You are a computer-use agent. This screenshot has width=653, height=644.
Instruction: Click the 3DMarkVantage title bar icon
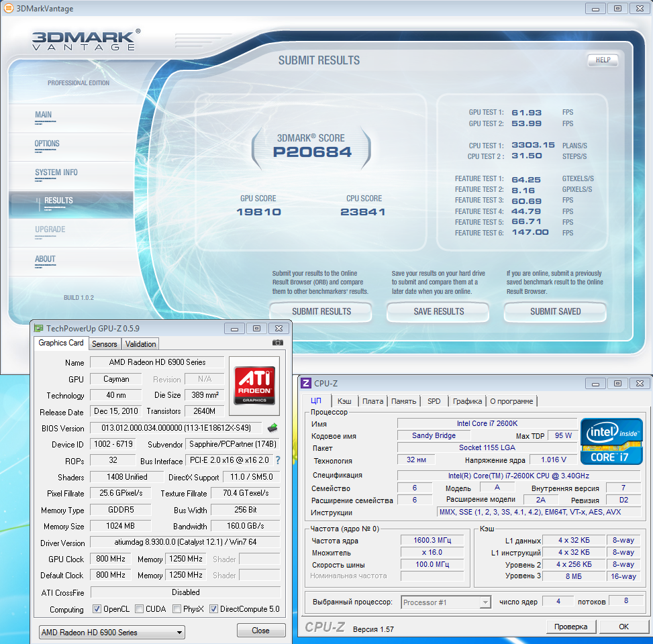tap(8, 8)
